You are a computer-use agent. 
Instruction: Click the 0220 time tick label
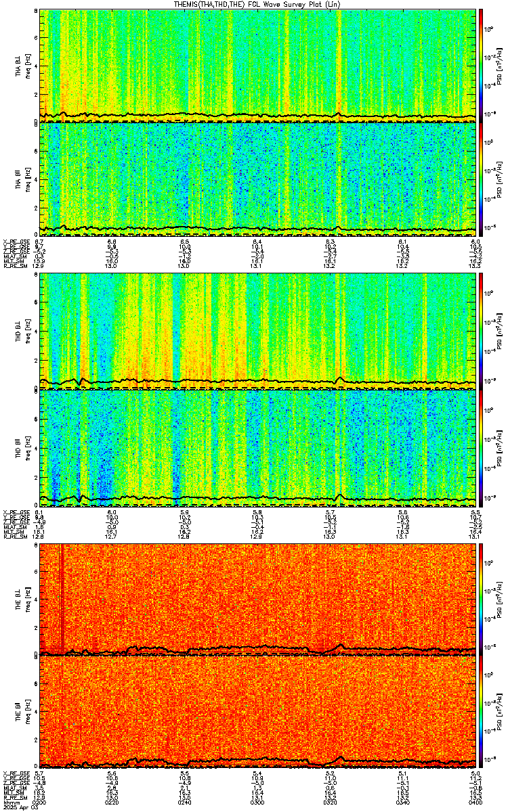click(x=112, y=801)
